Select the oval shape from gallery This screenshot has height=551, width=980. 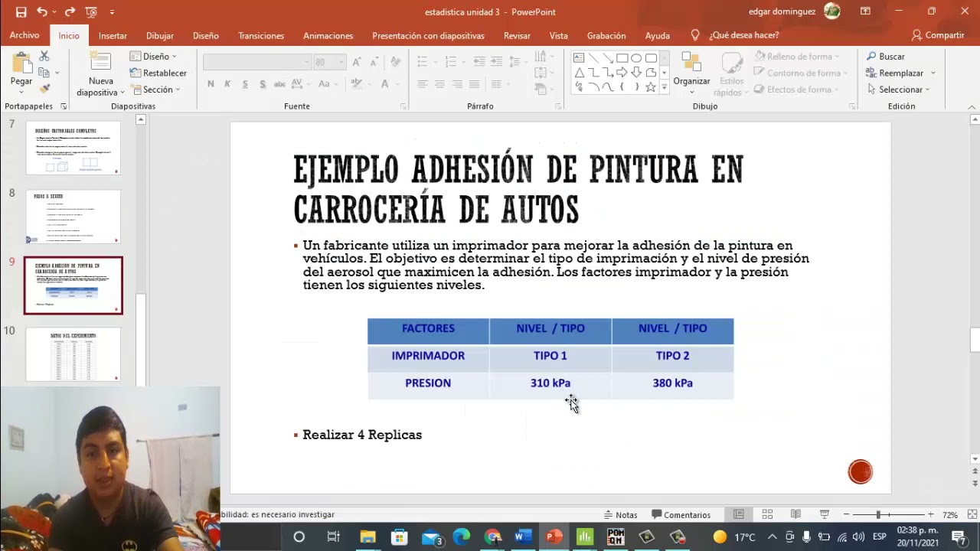pos(636,58)
